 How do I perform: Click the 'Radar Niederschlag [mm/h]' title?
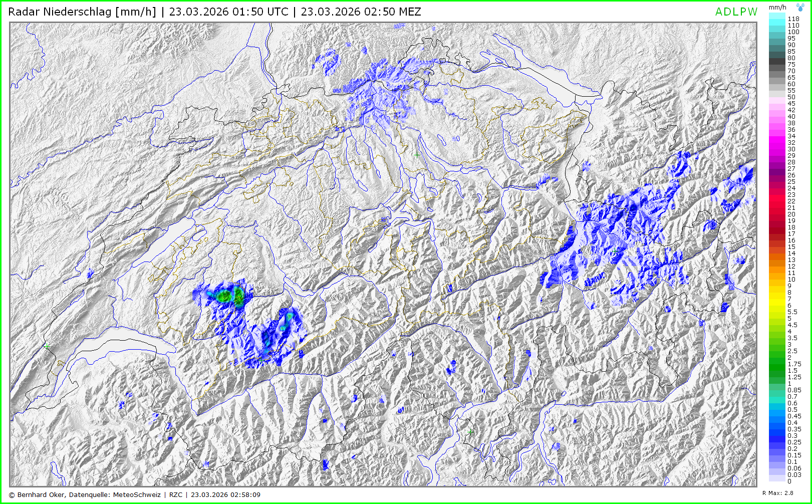82,12
